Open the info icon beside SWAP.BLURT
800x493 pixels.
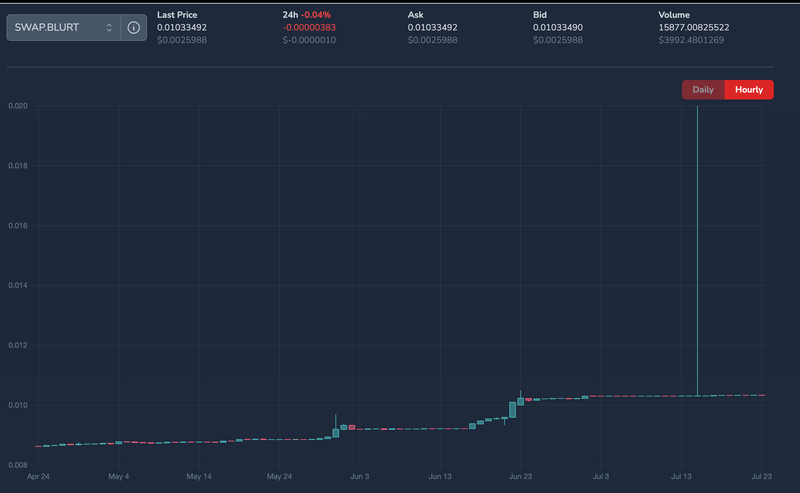click(x=133, y=27)
